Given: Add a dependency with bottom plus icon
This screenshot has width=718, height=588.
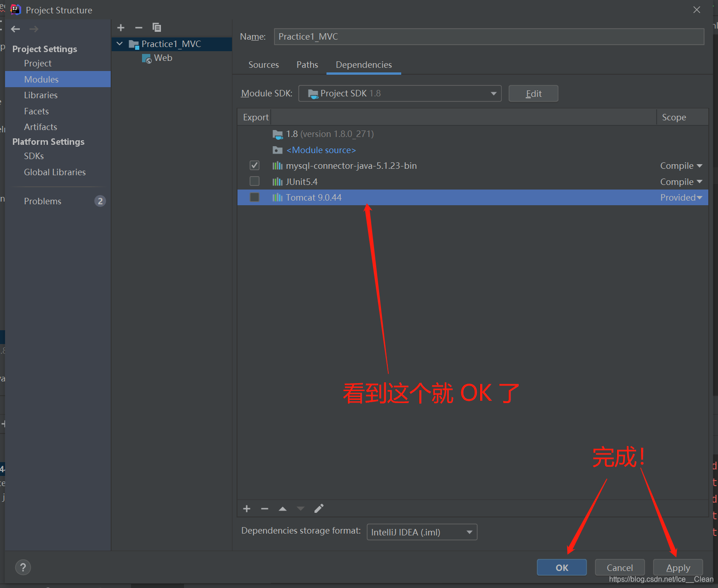Looking at the screenshot, I should [x=247, y=509].
